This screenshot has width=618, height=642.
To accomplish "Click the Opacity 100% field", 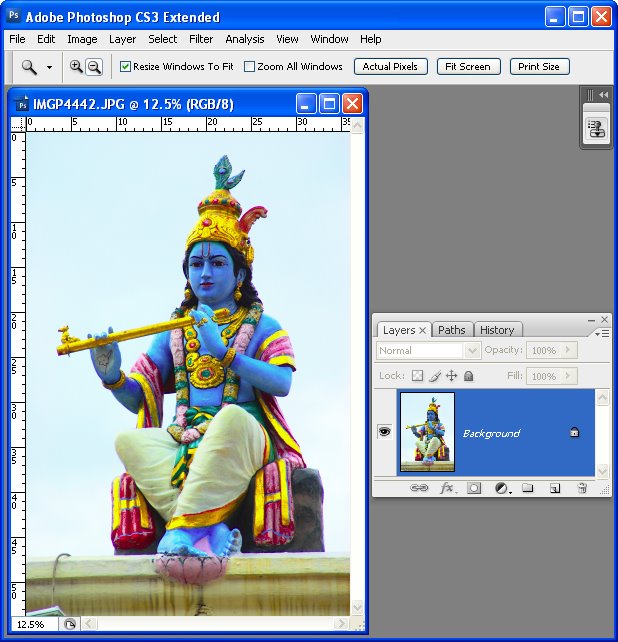I will 544,350.
